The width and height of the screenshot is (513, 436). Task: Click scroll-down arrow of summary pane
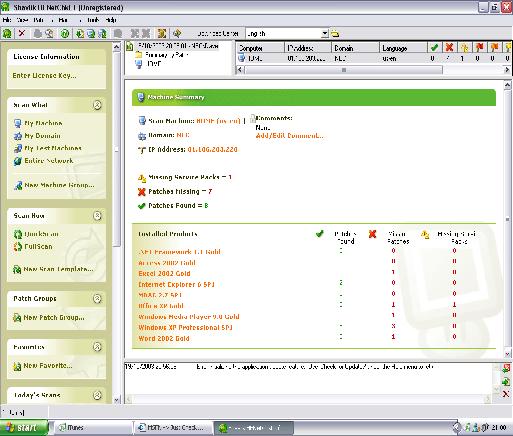(x=507, y=354)
